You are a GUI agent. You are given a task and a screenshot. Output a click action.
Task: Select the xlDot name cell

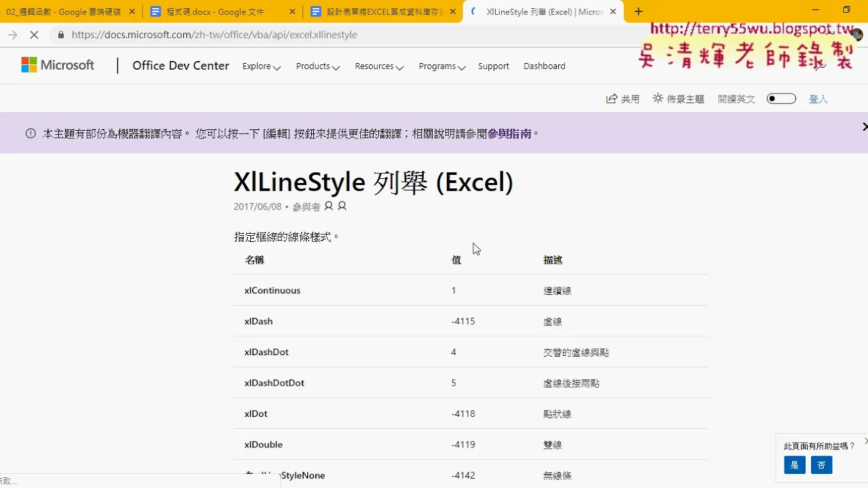point(256,413)
